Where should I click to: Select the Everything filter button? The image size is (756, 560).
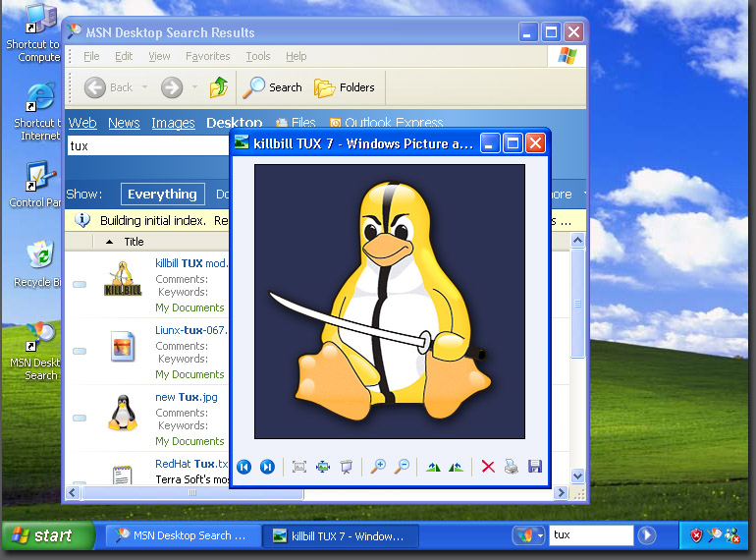click(162, 194)
